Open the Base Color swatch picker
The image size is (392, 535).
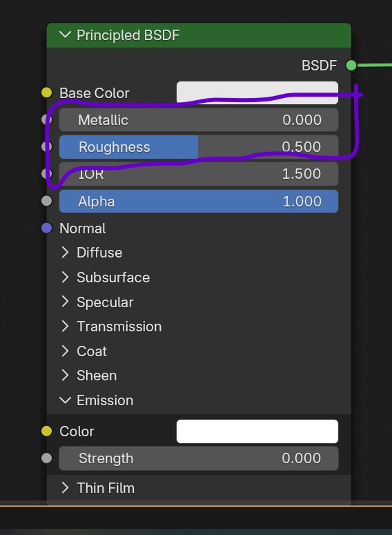tap(257, 93)
